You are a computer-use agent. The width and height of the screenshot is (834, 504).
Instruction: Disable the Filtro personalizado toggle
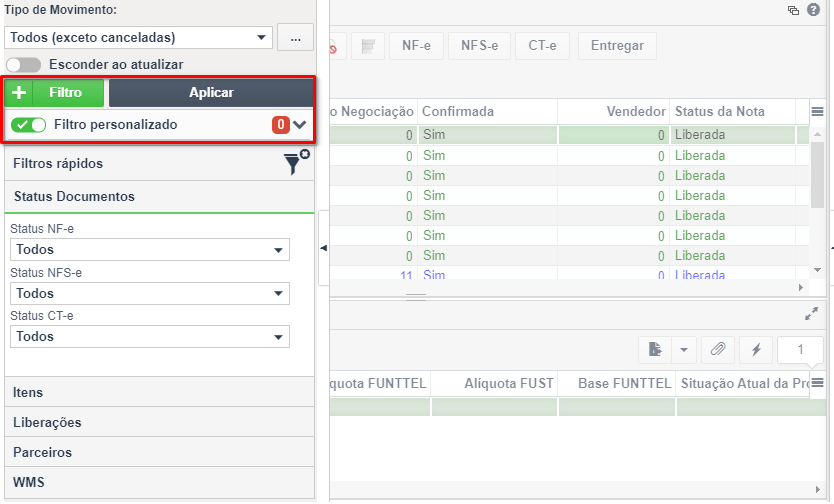[x=29, y=125]
